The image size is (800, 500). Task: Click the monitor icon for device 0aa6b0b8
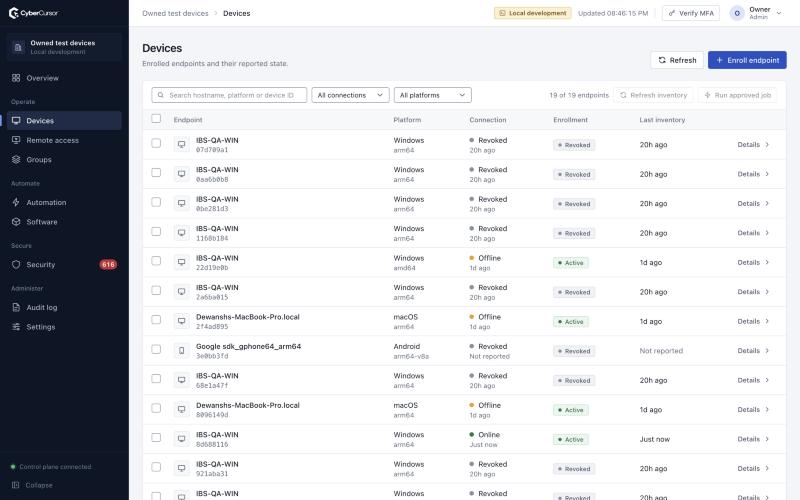pyautogui.click(x=181, y=174)
